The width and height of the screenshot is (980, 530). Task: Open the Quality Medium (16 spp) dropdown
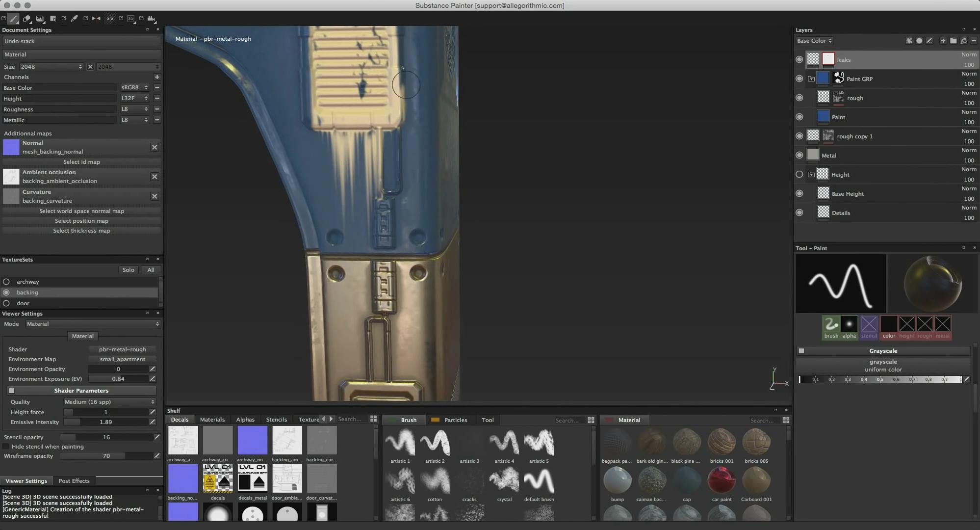[109, 402]
